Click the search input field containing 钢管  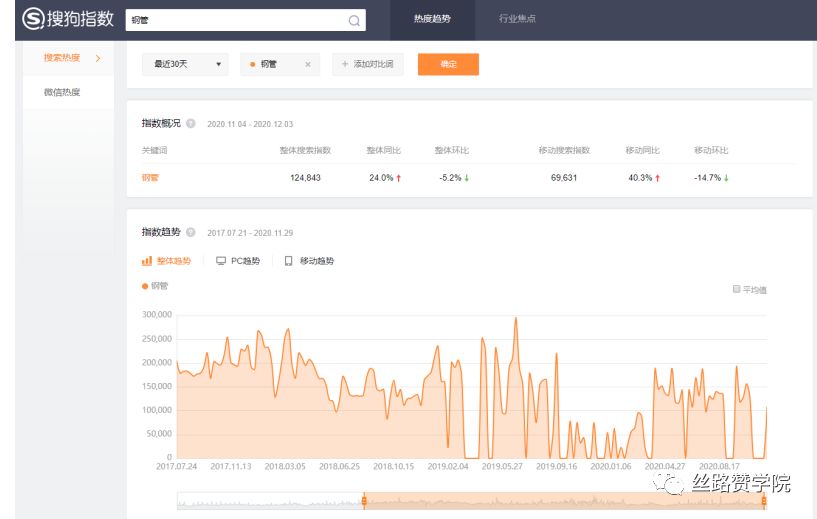(235, 20)
